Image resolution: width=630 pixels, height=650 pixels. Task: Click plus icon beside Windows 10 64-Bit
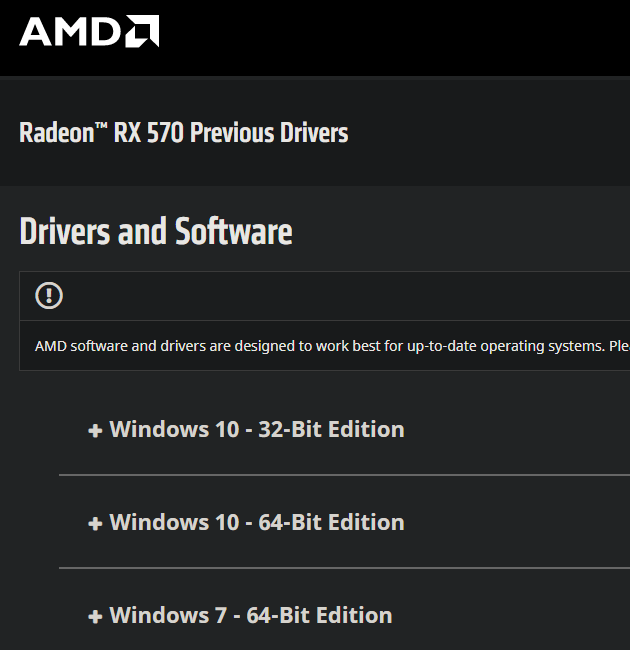tap(95, 524)
